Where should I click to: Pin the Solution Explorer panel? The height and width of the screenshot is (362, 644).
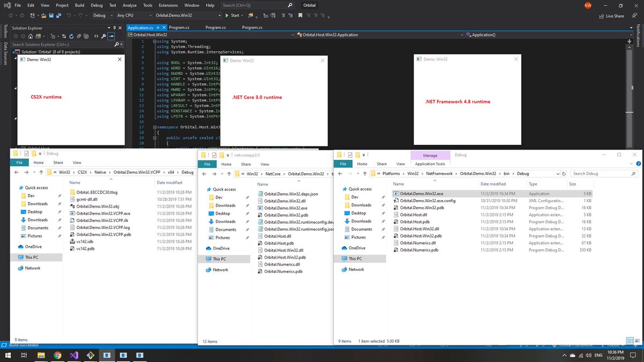pos(114,28)
